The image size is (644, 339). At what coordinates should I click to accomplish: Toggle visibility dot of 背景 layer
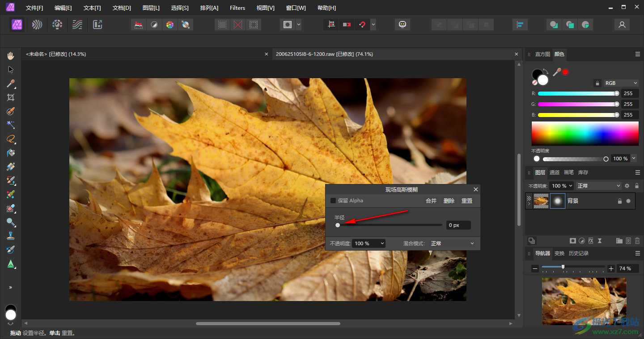(x=628, y=201)
